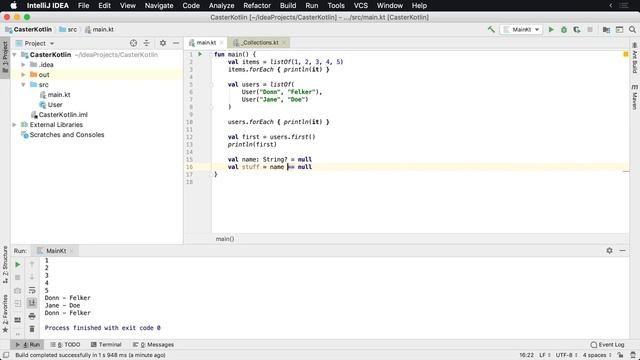Open Maven side panel
Viewport: 640px width, 360px height.
click(635, 97)
